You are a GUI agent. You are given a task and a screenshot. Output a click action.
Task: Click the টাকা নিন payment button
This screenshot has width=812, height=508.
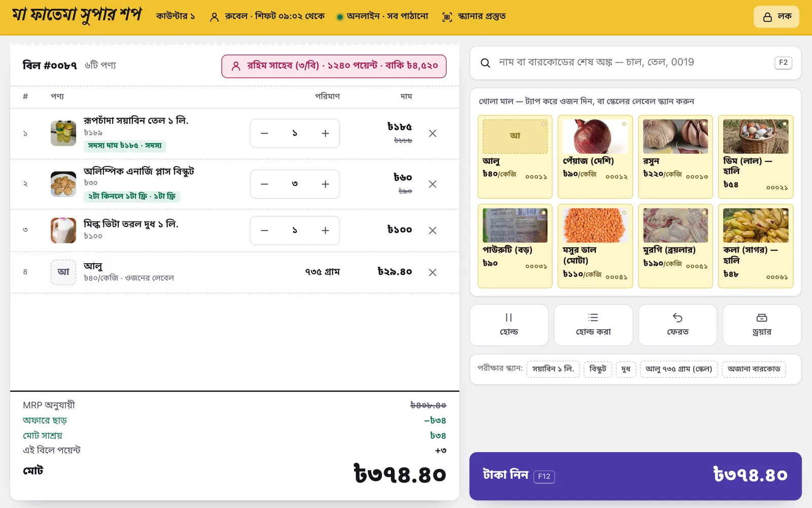coord(635,476)
